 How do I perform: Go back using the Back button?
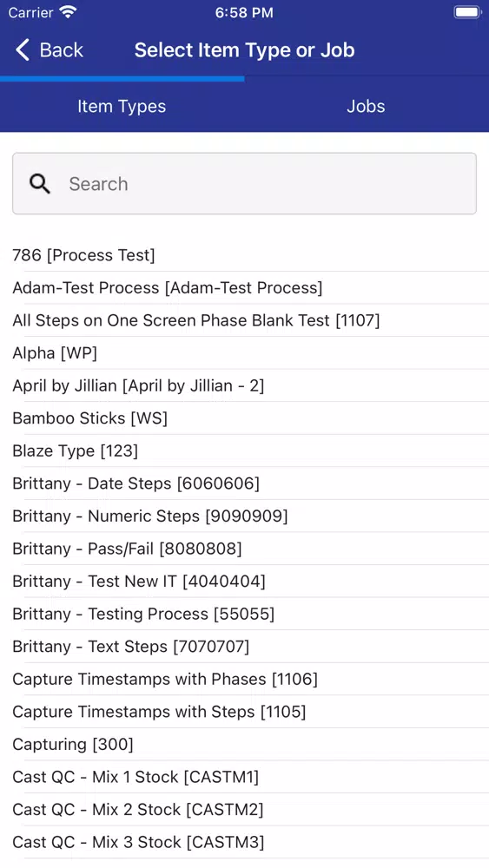(50, 49)
